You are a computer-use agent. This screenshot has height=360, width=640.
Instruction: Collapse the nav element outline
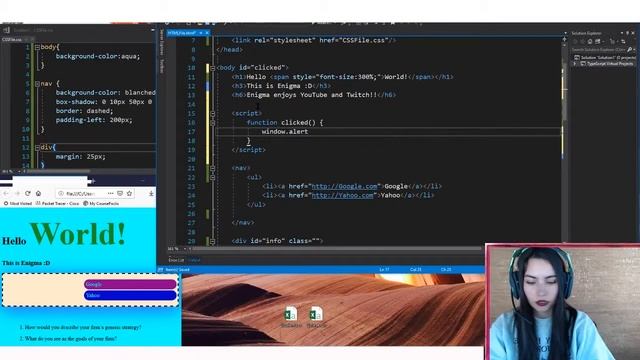(x=213, y=168)
